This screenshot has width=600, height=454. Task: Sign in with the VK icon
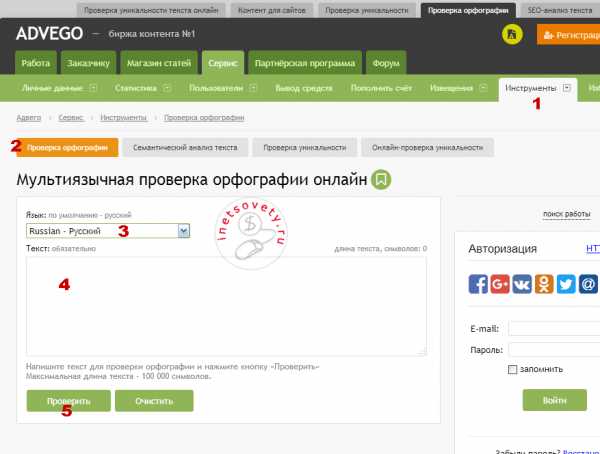pos(522,284)
